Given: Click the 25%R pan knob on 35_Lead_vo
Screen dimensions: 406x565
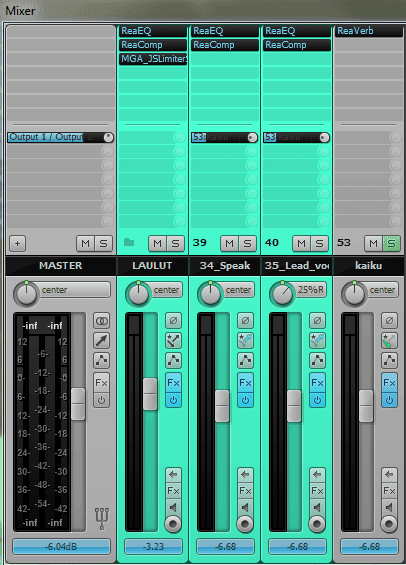Looking at the screenshot, I should click(282, 293).
